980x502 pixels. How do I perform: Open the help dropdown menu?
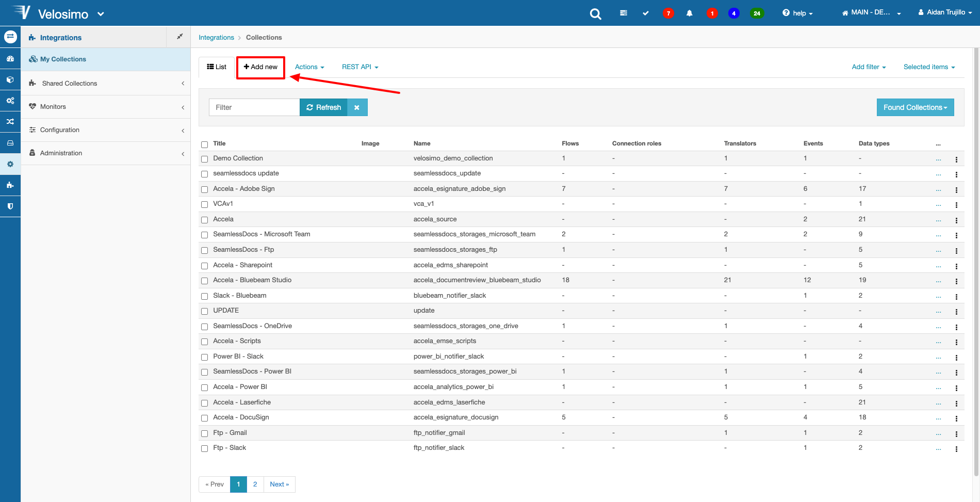point(797,13)
